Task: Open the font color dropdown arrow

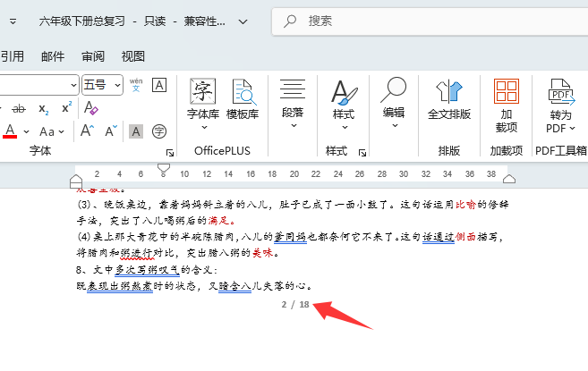Action: pyautogui.click(x=26, y=131)
